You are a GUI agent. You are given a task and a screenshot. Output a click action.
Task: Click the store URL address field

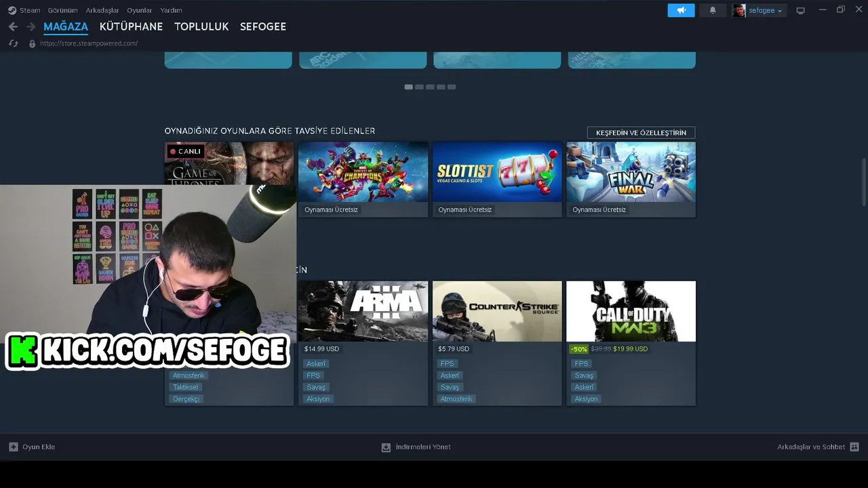[89, 43]
